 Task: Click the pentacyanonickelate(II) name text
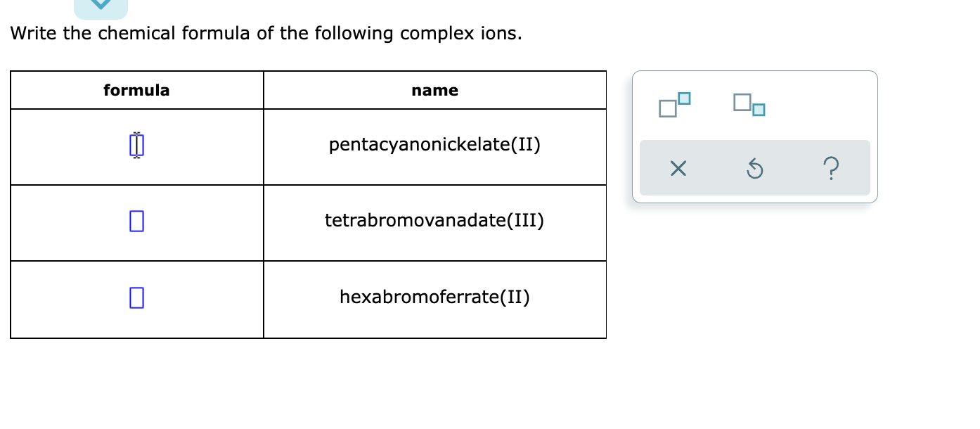click(x=434, y=145)
